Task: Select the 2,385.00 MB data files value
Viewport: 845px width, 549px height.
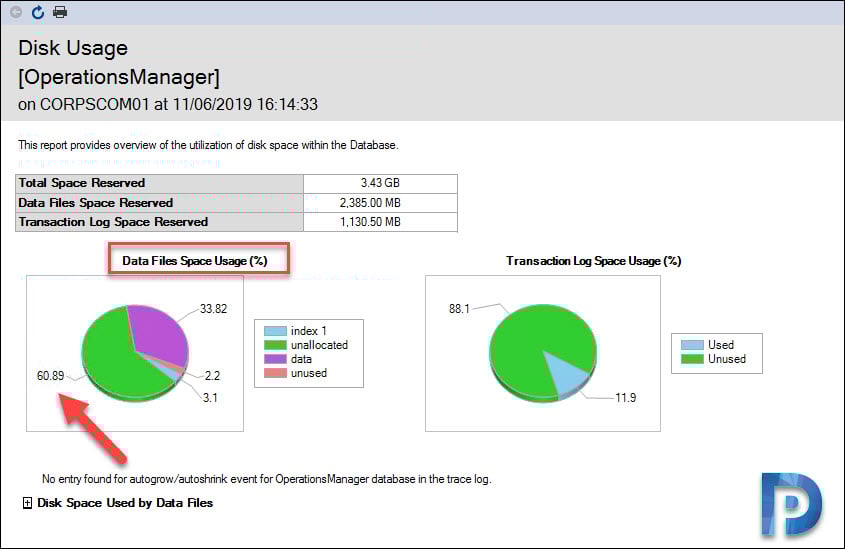Action: tap(370, 203)
